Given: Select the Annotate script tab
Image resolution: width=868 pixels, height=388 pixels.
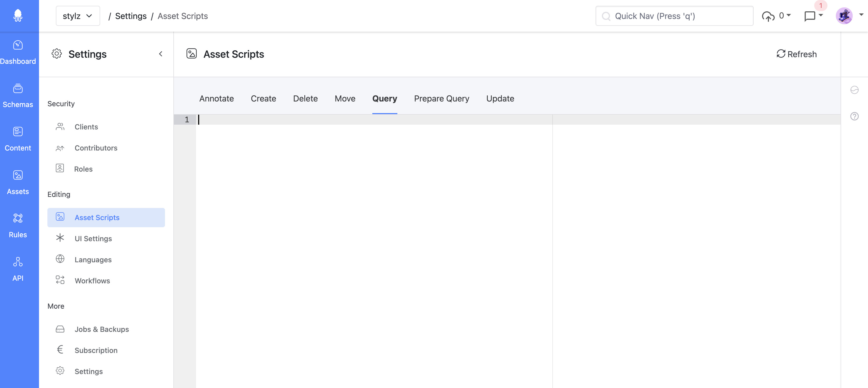Looking at the screenshot, I should [x=216, y=98].
